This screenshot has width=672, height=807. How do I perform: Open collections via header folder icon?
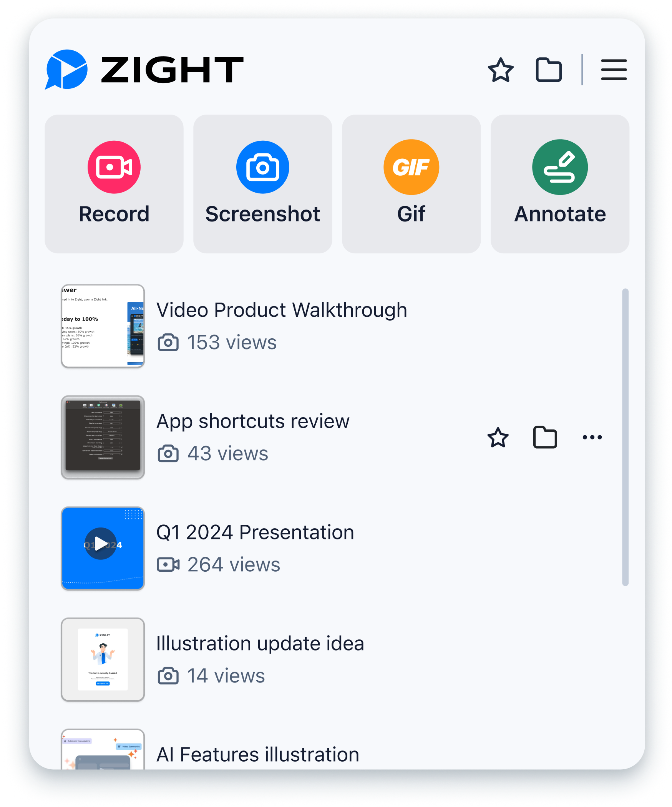click(x=549, y=70)
